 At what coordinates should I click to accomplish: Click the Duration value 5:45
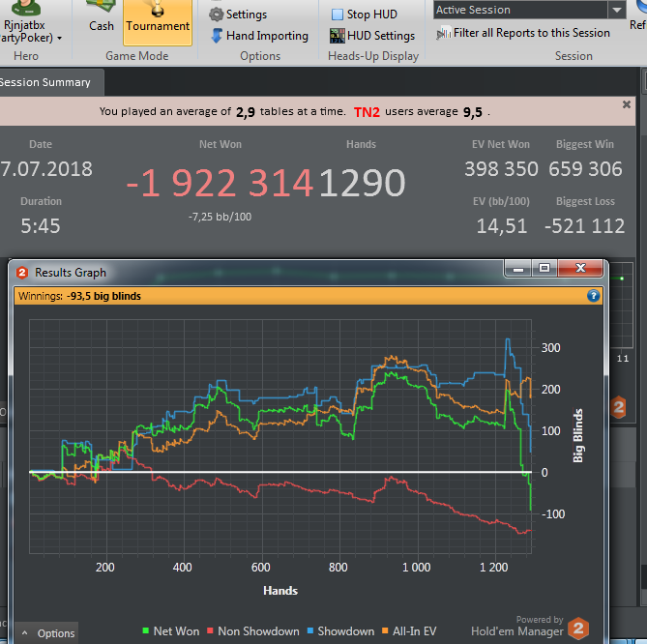pyautogui.click(x=41, y=225)
